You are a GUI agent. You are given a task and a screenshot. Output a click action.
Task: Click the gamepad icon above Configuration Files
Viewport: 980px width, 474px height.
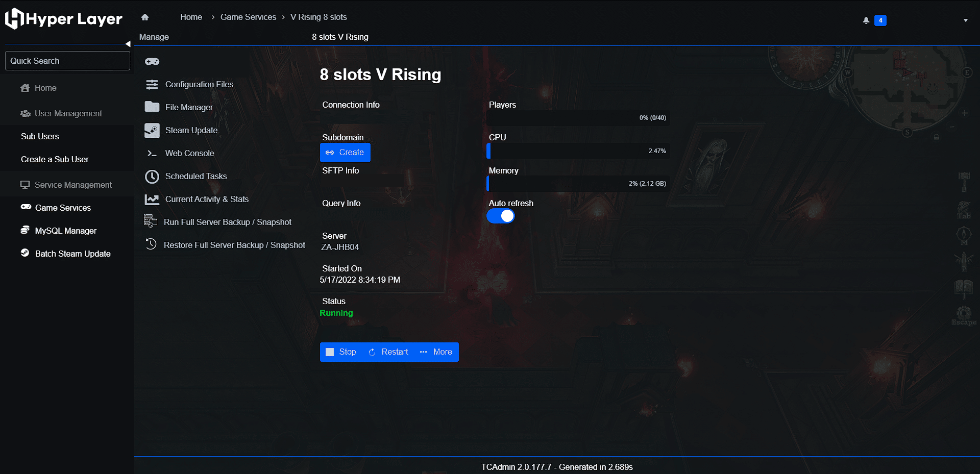point(152,62)
